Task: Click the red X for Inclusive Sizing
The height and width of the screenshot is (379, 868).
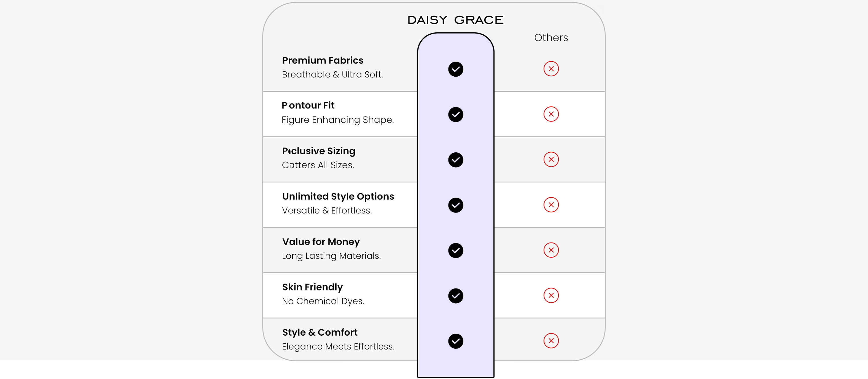Action: pos(551,160)
